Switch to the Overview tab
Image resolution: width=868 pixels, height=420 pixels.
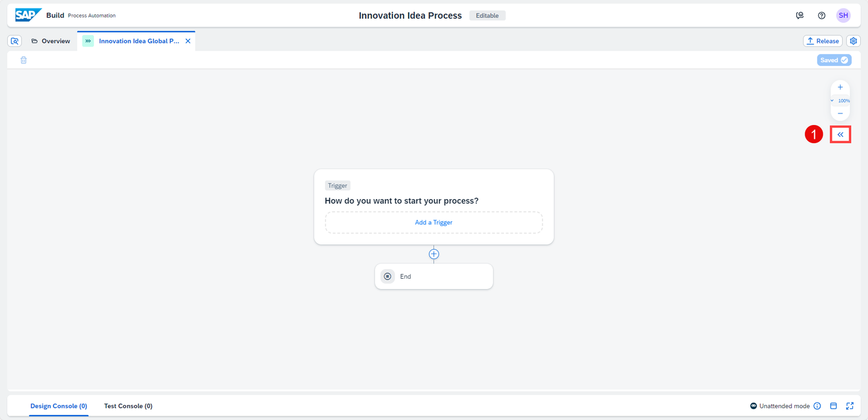click(51, 41)
